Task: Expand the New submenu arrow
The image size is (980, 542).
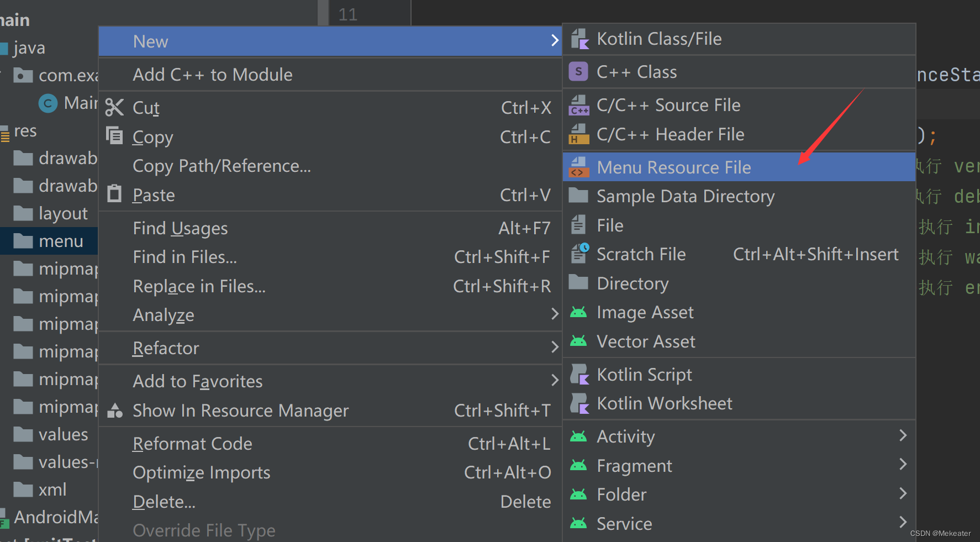Action: click(x=555, y=41)
